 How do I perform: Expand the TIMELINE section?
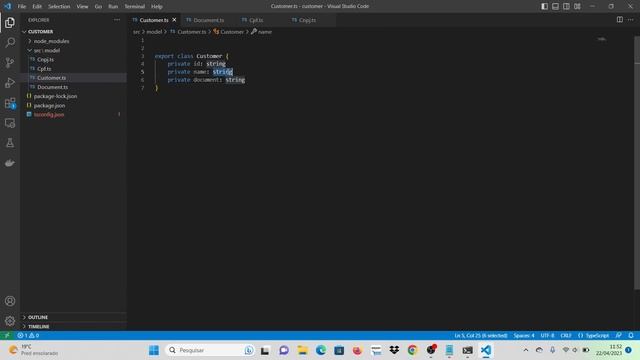(38, 327)
